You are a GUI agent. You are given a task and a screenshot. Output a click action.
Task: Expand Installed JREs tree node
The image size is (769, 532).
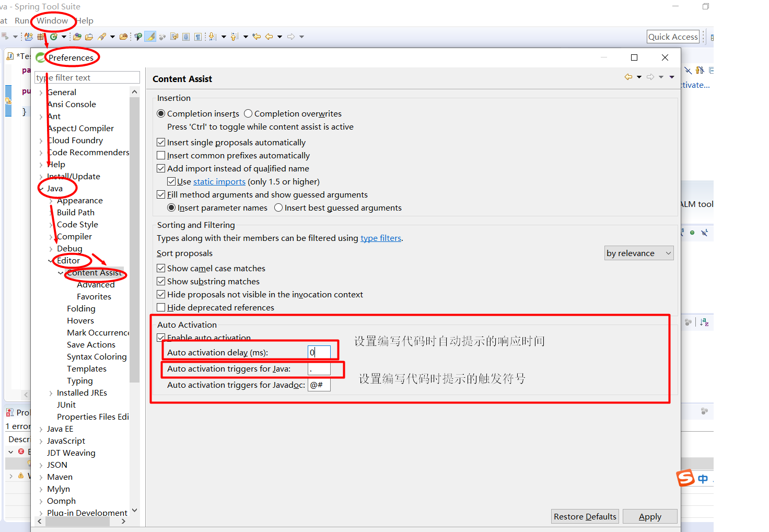51,393
